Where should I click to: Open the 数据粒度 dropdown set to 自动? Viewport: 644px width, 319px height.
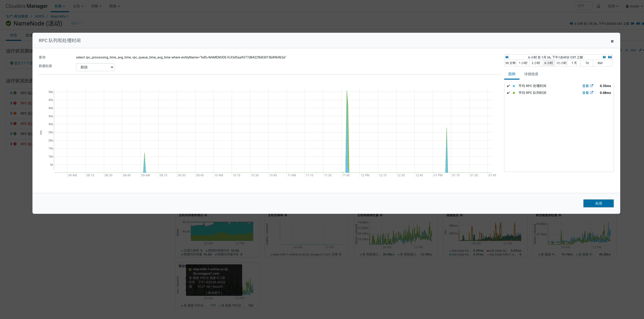click(x=95, y=67)
